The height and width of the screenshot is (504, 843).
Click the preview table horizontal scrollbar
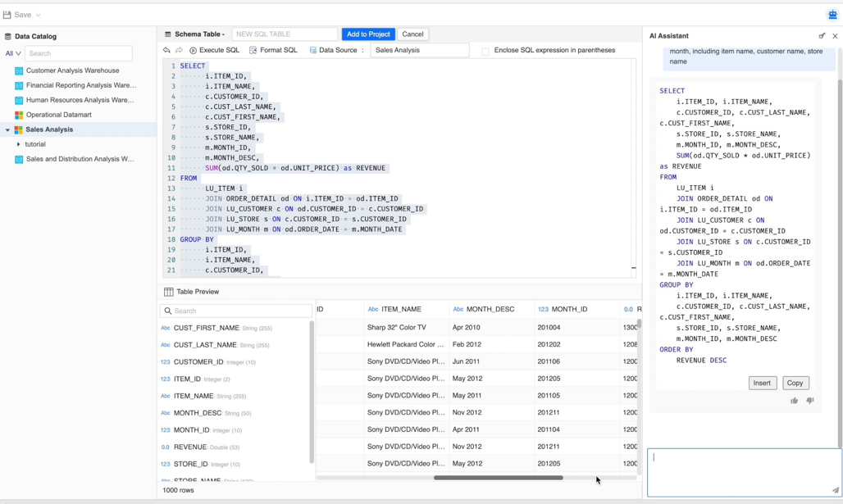[499, 478]
